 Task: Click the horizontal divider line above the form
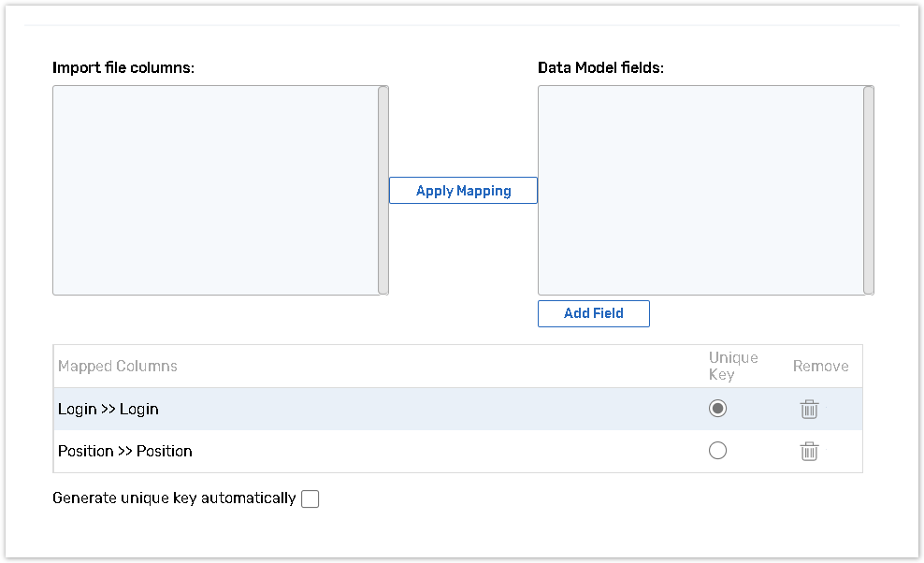pyautogui.click(x=462, y=25)
